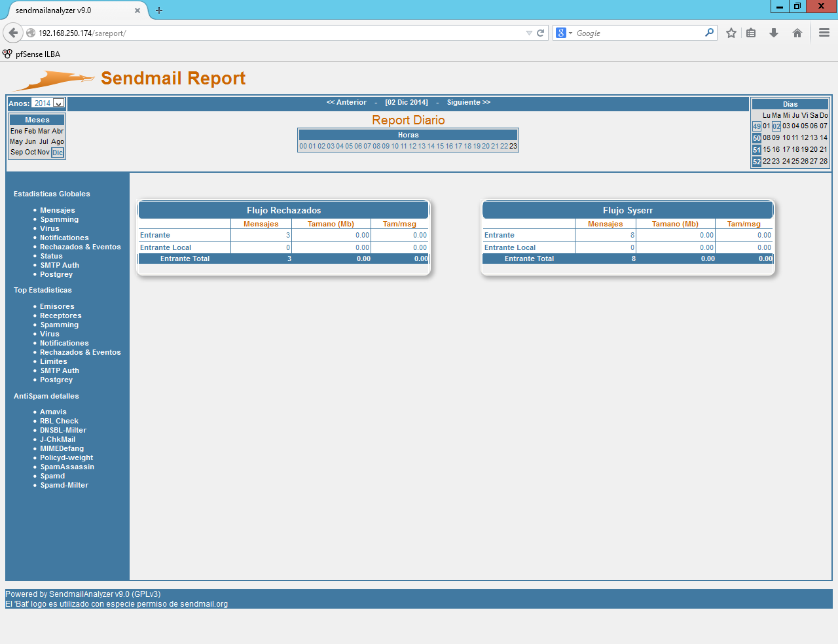This screenshot has height=644, width=838.
Task: Click the pfSense ILBA bookmark
Action: pos(31,54)
